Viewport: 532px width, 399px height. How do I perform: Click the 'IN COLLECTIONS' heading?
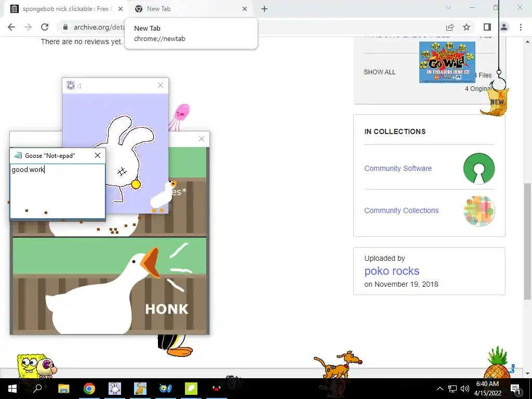pos(395,131)
